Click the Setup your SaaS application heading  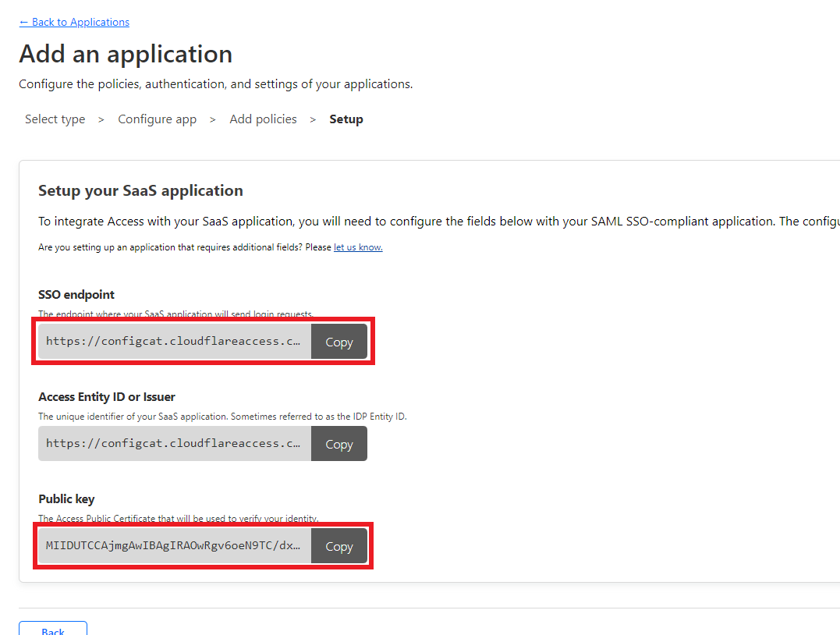[140, 190]
